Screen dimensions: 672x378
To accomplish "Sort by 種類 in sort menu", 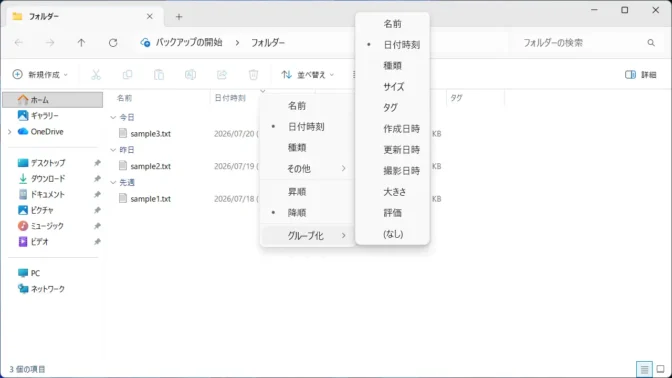I will (307, 147).
